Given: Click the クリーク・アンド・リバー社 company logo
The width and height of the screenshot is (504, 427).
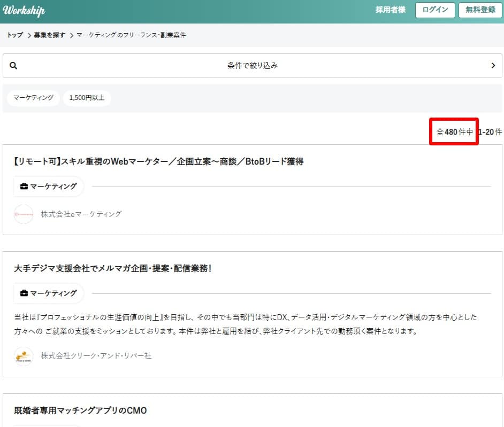Looking at the screenshot, I should tap(24, 355).
